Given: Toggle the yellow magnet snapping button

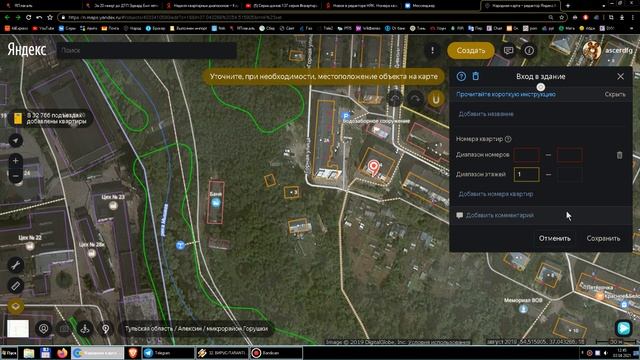Looking at the screenshot, I should coord(436,99).
